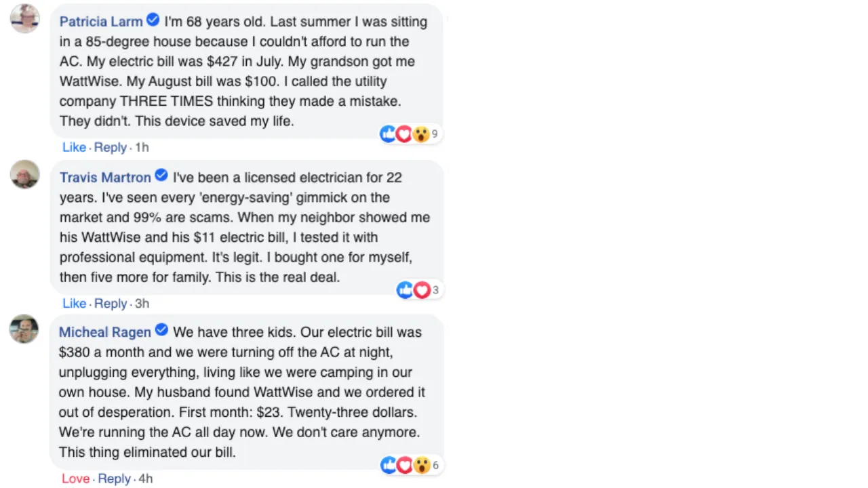Screen dimensions: 868x488
Task: Click Micheal Ragen's blue verified checkmark
Action: click(x=161, y=330)
